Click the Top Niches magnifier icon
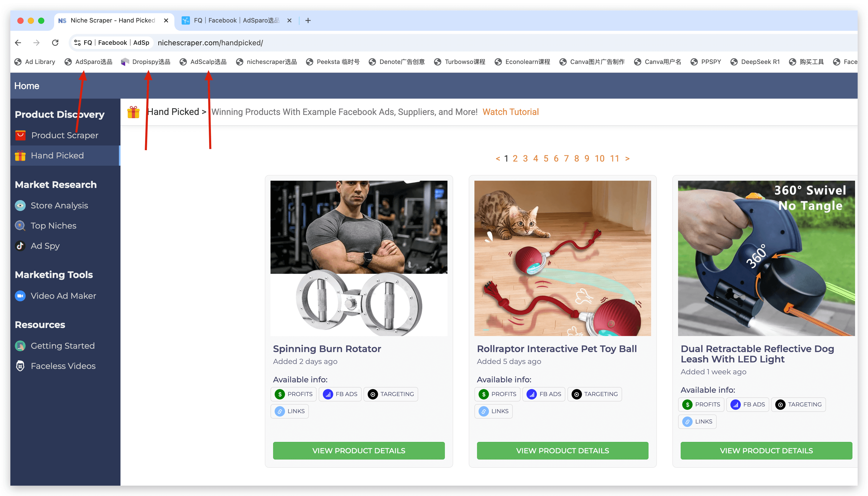This screenshot has width=868, height=496. pyautogui.click(x=20, y=225)
